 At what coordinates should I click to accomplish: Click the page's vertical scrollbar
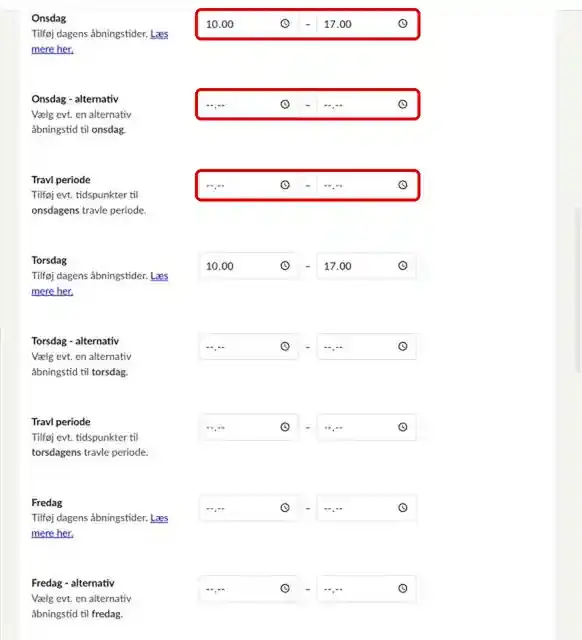point(578,290)
